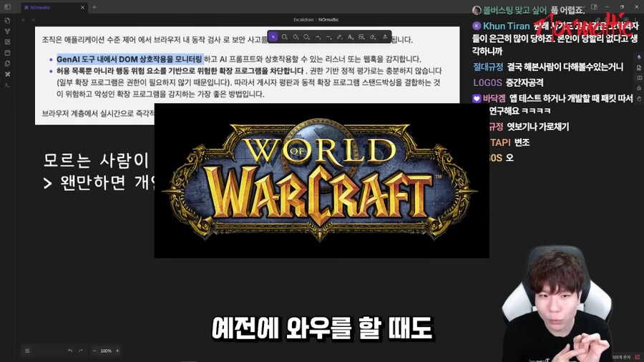644x362 pixels.
Task: Select the freedraw Pencil tool
Action: tap(340, 37)
